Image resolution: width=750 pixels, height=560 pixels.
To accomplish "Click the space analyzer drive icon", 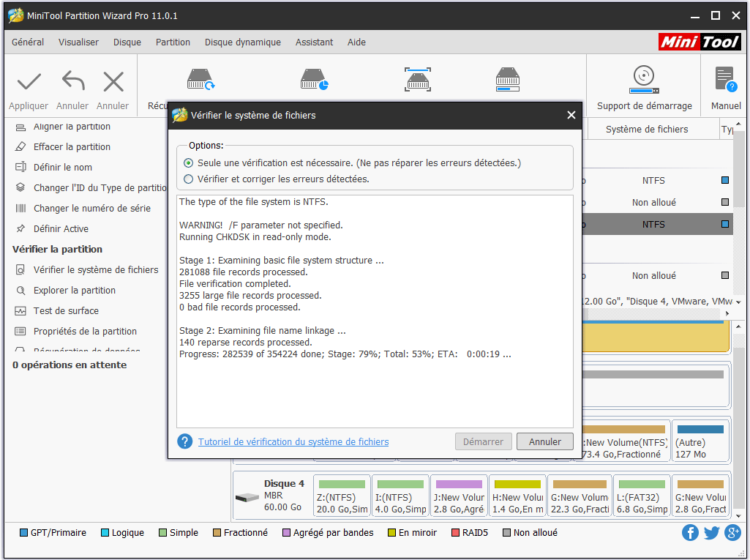I will coord(508,80).
